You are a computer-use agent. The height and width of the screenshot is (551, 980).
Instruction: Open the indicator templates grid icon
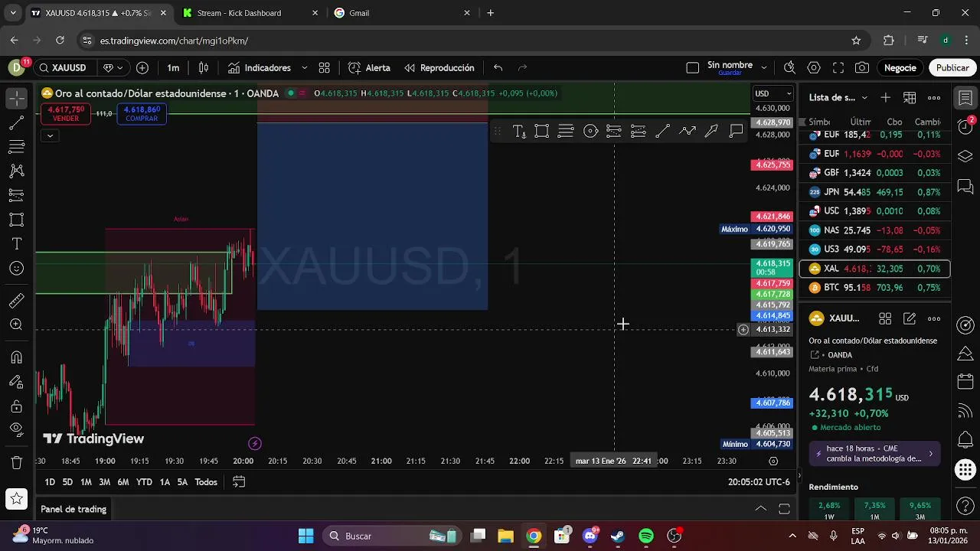[325, 67]
